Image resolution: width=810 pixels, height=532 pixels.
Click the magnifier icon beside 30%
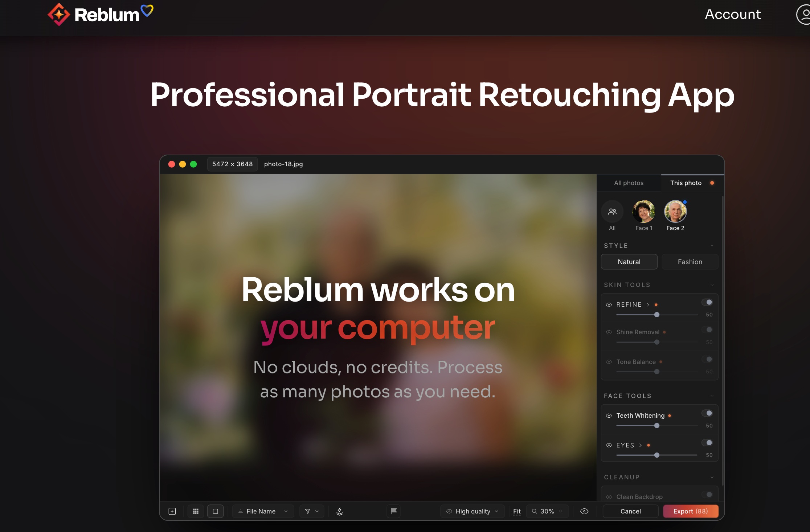[x=535, y=511]
